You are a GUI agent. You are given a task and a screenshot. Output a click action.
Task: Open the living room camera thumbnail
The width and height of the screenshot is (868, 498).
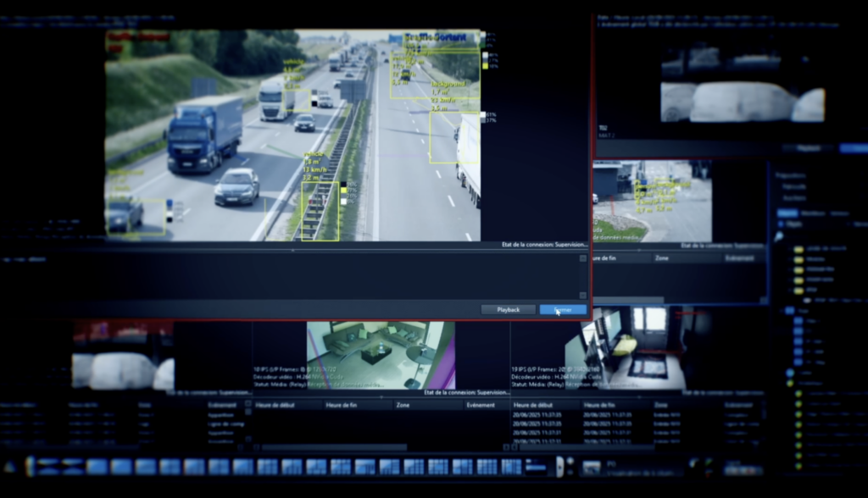[381, 353]
